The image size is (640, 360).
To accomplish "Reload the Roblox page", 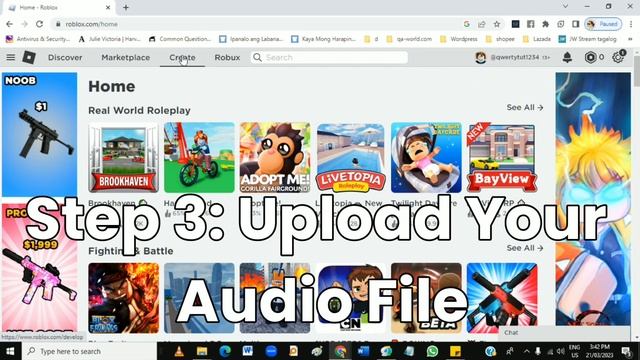I will click(x=39, y=24).
